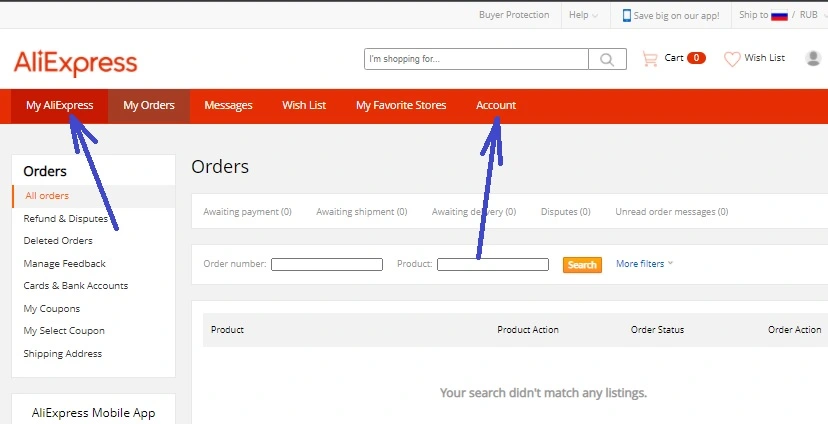Filter by Awaiting delivery (0)
This screenshot has height=424, width=828.
coord(474,212)
